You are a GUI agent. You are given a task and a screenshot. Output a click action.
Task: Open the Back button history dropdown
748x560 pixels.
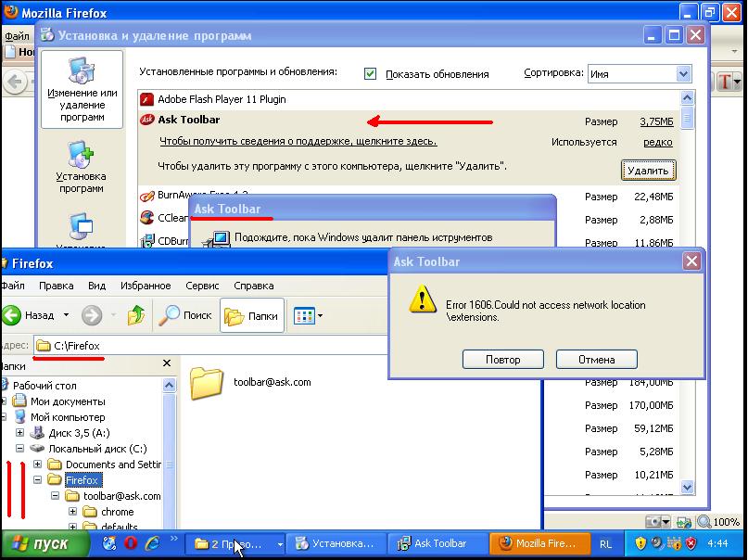click(67, 315)
